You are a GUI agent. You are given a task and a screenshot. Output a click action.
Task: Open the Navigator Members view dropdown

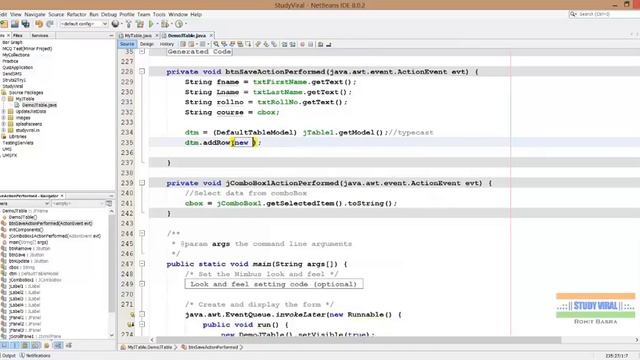pos(24,203)
